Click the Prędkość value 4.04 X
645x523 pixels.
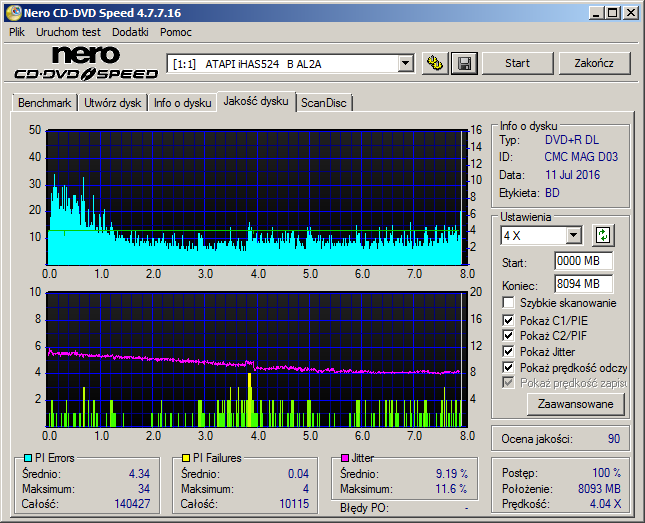tap(605, 504)
